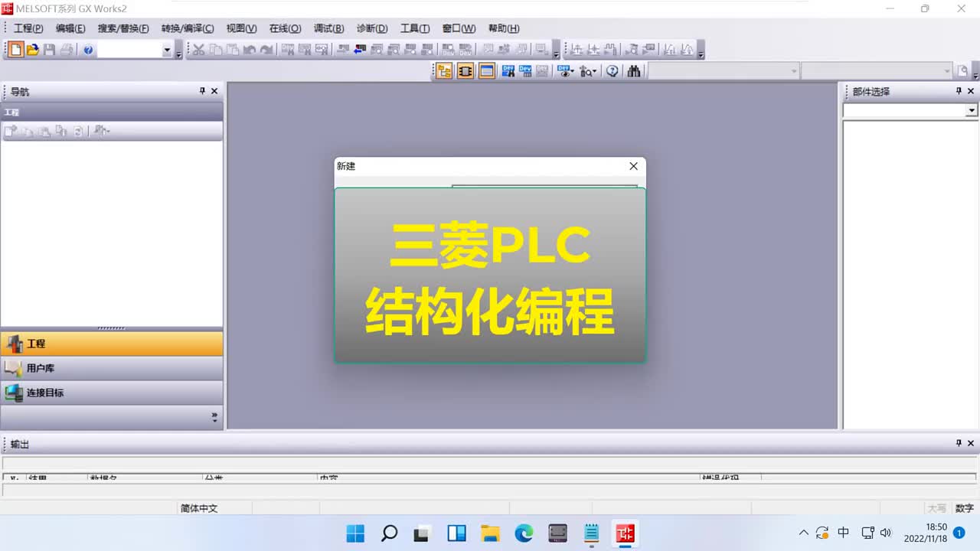Pin the 导航 panel
This screenshot has width=980, height=551.
[x=202, y=91]
